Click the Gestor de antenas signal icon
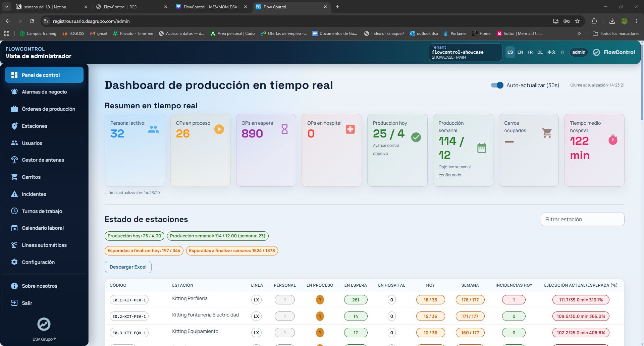This screenshot has width=644, height=346. point(14,160)
